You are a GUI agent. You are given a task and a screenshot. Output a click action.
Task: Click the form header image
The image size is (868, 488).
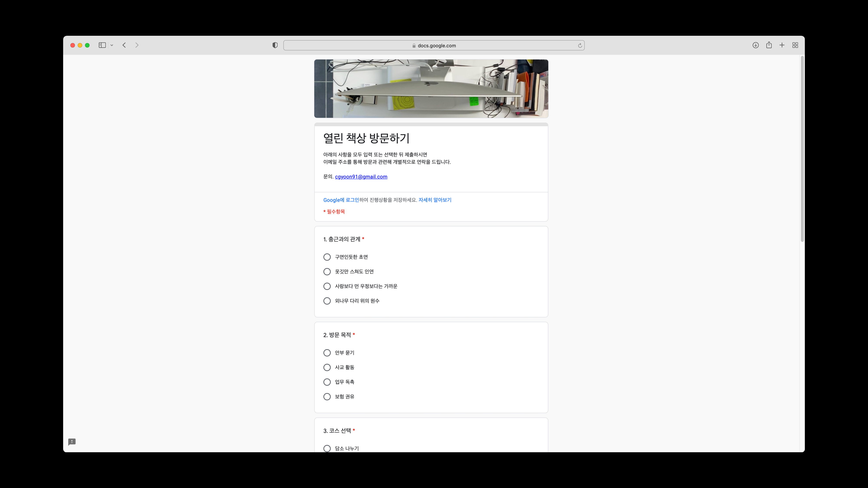pyautogui.click(x=431, y=88)
